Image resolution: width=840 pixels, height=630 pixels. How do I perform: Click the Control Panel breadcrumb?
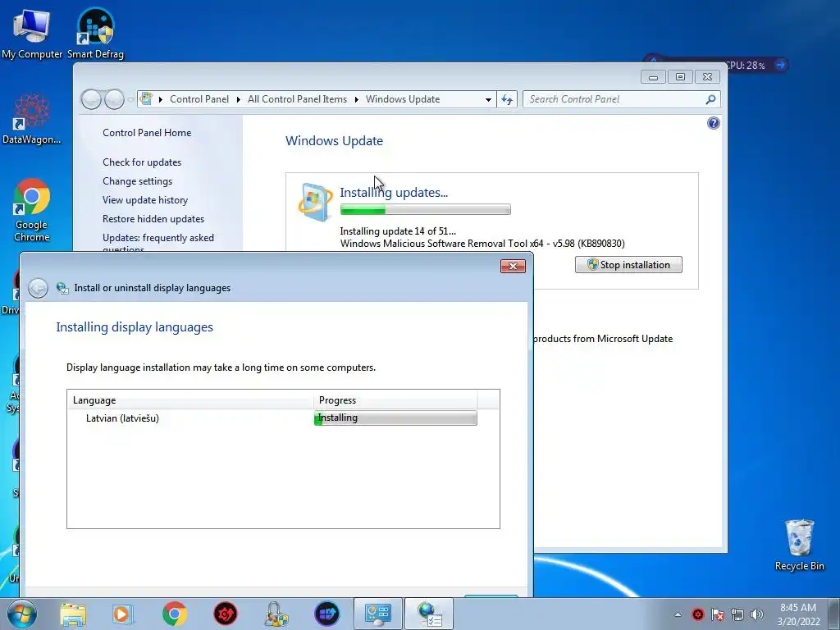(199, 99)
